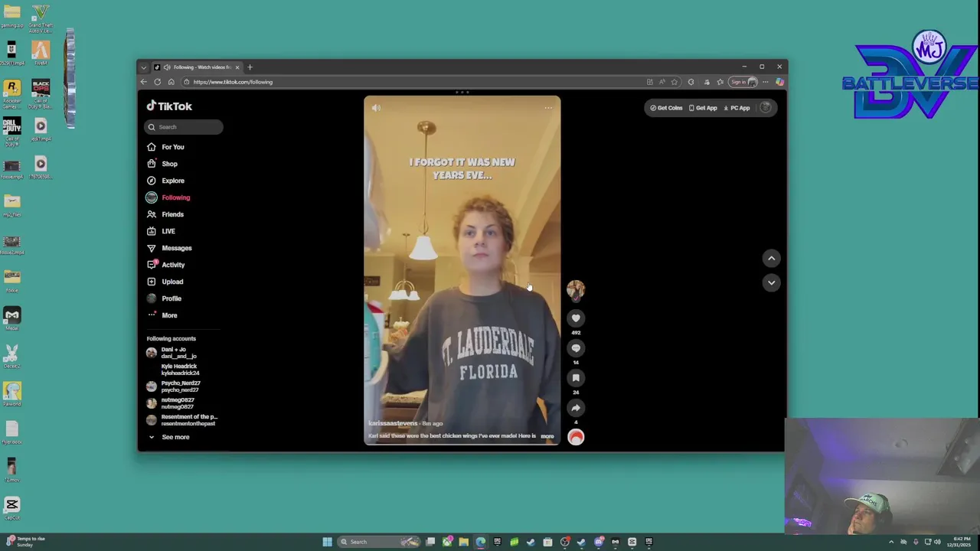This screenshot has width=980, height=551.
Task: Mute the tab via speaker icon
Action: [x=167, y=67]
